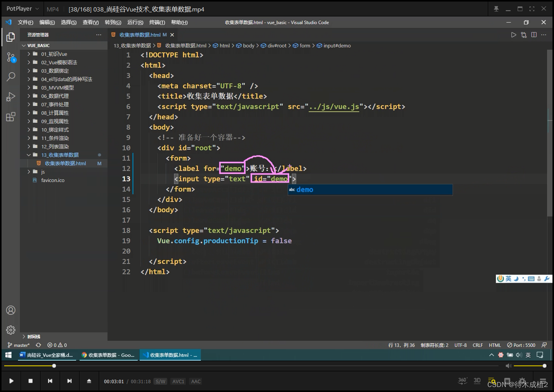The width and height of the screenshot is (554, 392).
Task: Open Windows Start menu
Action: tap(8, 355)
